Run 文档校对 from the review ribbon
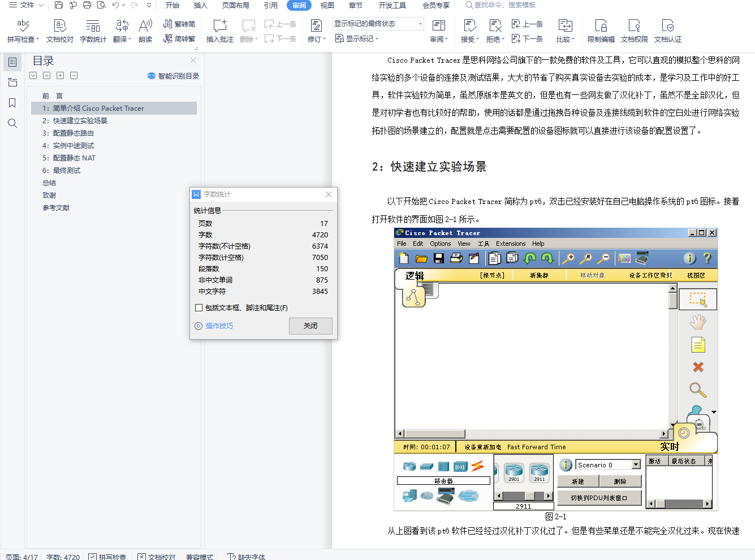Image resolution: width=755 pixels, height=560 pixels. [x=60, y=31]
